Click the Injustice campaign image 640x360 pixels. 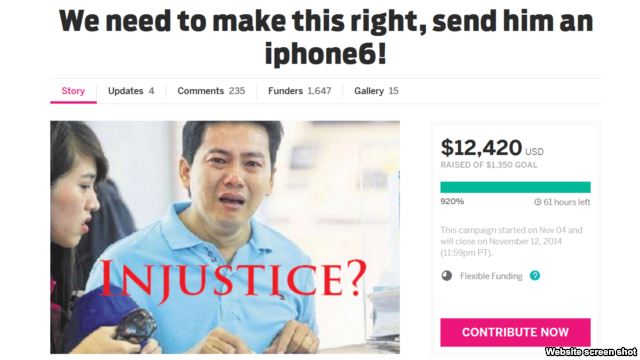coord(225,237)
